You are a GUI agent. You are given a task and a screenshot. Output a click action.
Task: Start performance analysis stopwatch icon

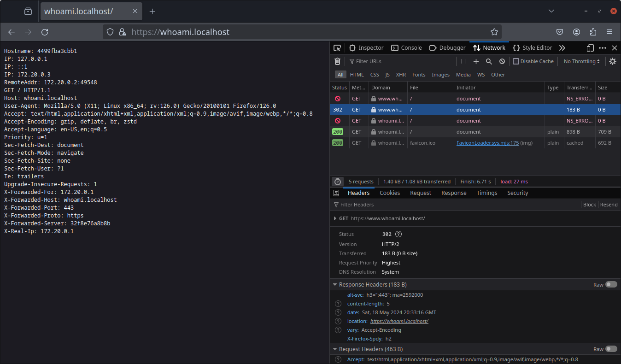click(x=337, y=182)
